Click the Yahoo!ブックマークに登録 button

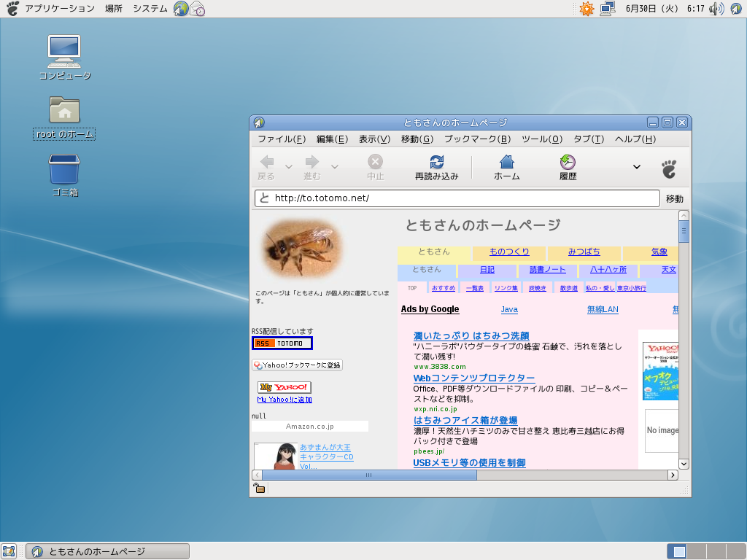coord(298,365)
